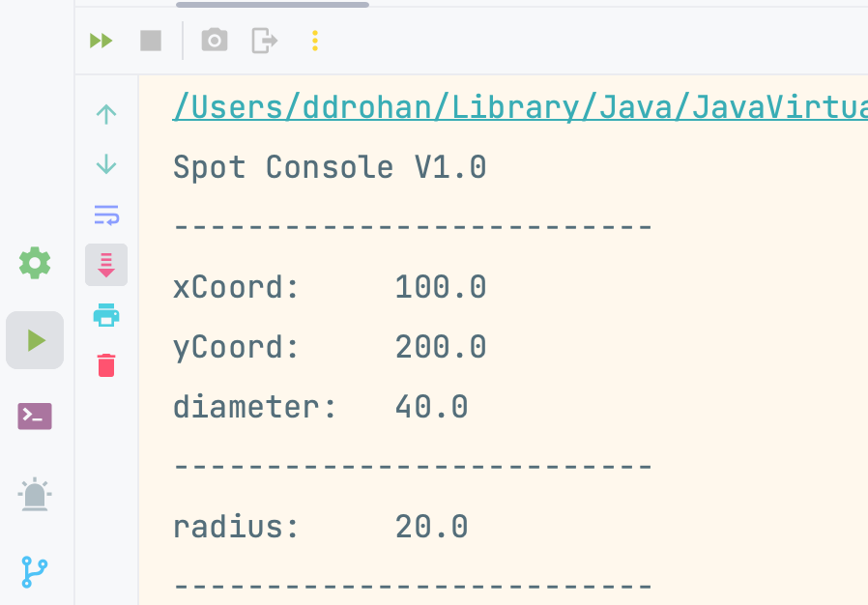868x605 pixels.
Task: Open the yellow three-dot more options menu
Action: (315, 41)
